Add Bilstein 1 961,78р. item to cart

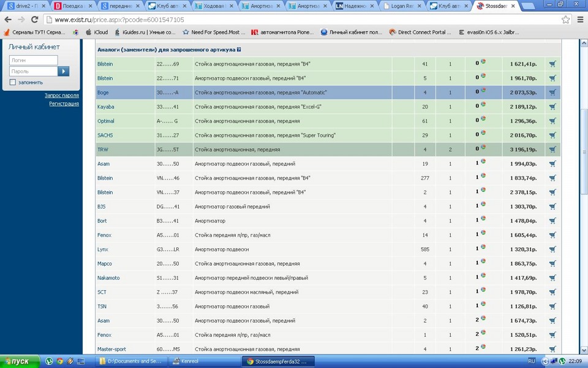click(x=552, y=78)
